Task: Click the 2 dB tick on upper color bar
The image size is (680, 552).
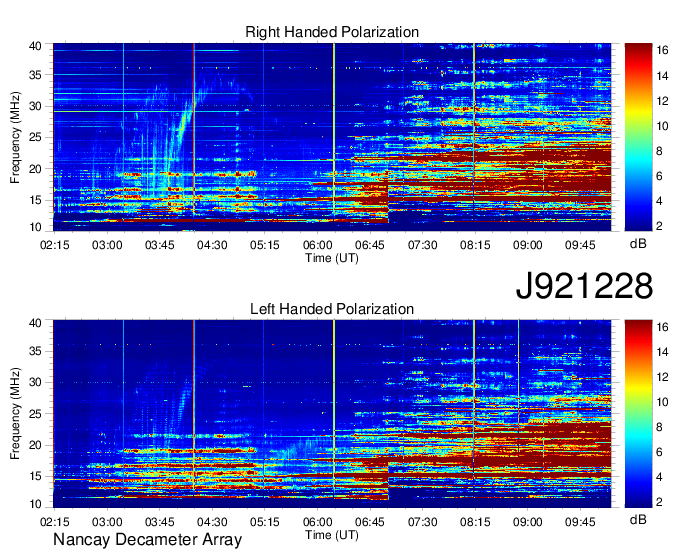Action: [659, 225]
